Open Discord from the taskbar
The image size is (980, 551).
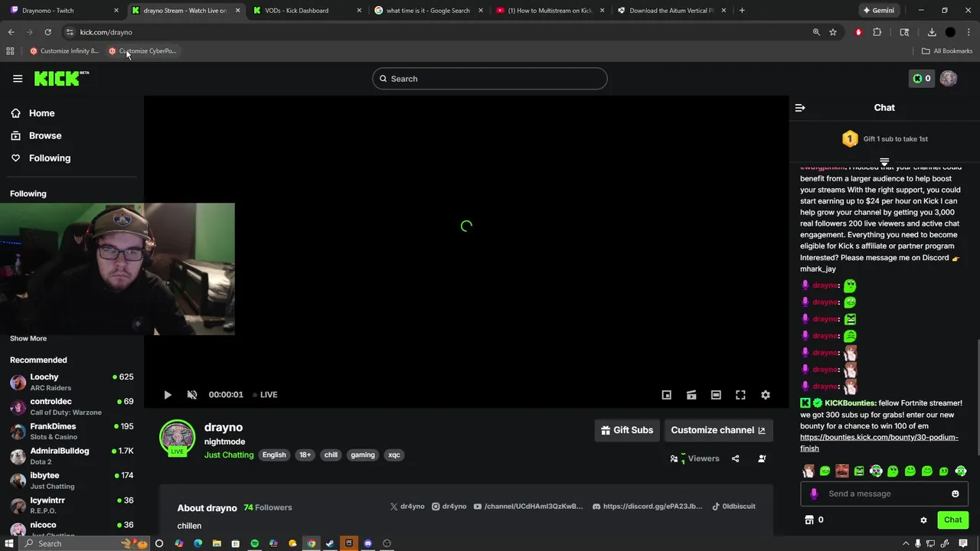click(367, 543)
